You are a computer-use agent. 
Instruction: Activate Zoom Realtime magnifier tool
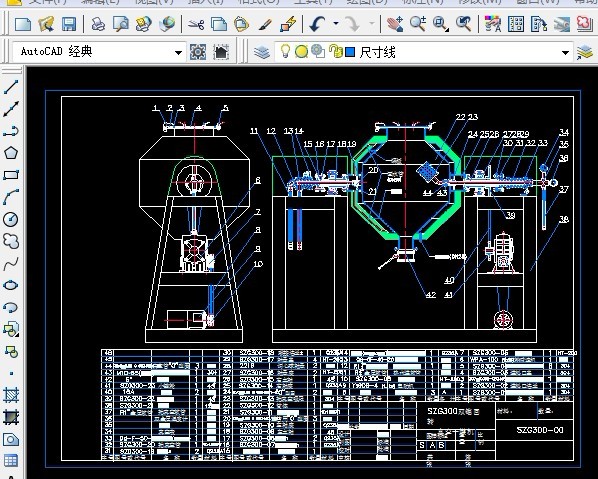[418, 24]
